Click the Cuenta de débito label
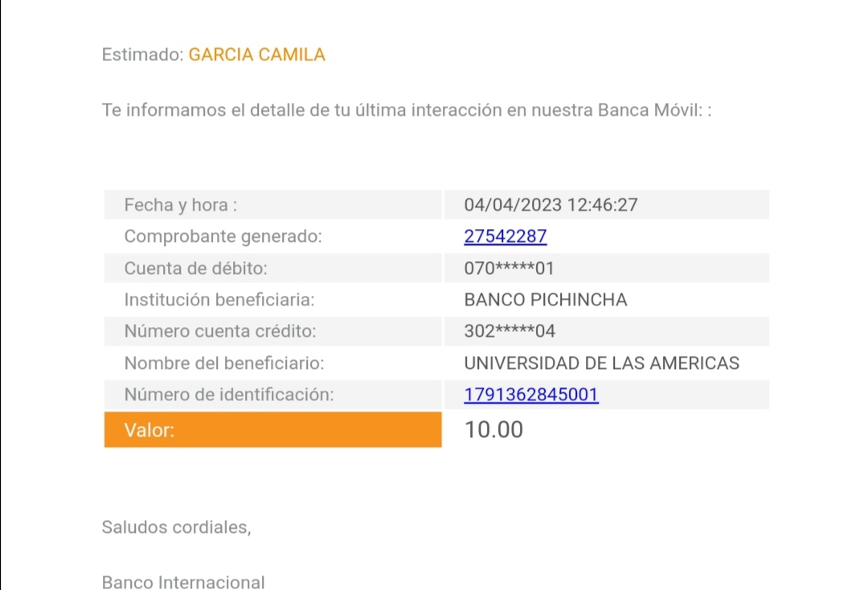This screenshot has height=590, width=868. [x=195, y=268]
